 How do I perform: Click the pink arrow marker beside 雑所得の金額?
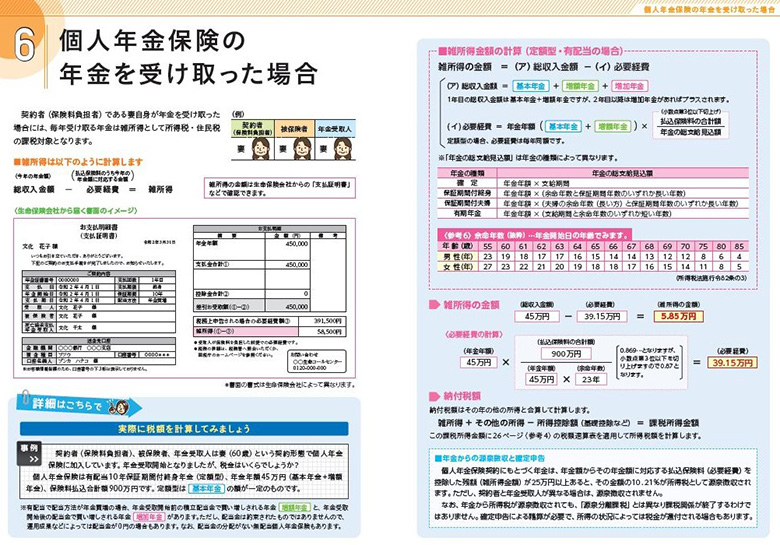434,305
